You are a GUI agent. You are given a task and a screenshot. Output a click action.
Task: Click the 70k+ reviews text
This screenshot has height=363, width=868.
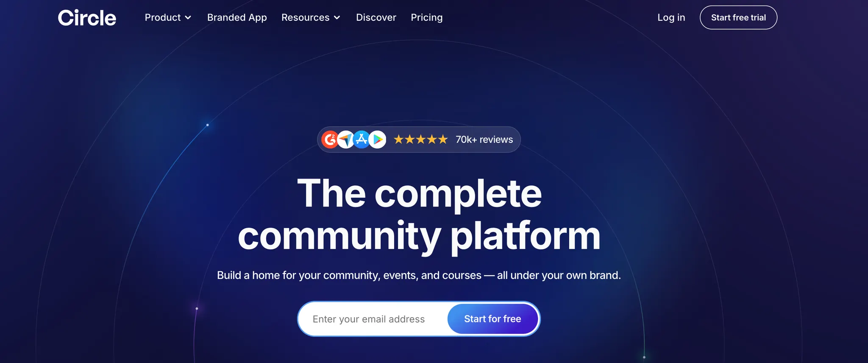click(x=484, y=140)
